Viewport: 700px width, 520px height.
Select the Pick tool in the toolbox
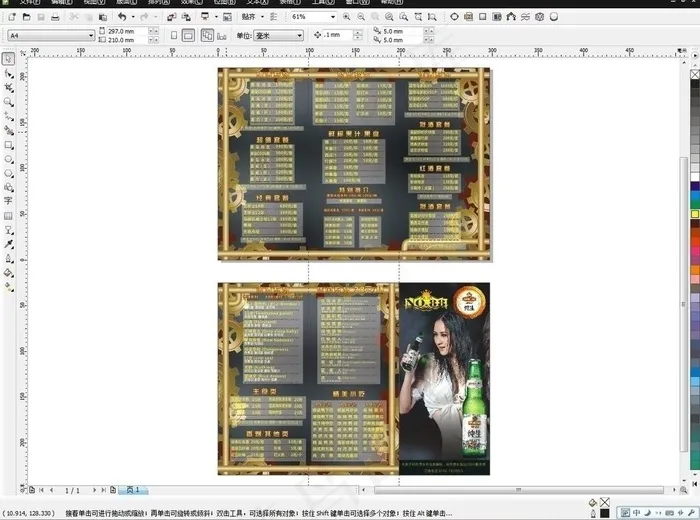[8, 59]
